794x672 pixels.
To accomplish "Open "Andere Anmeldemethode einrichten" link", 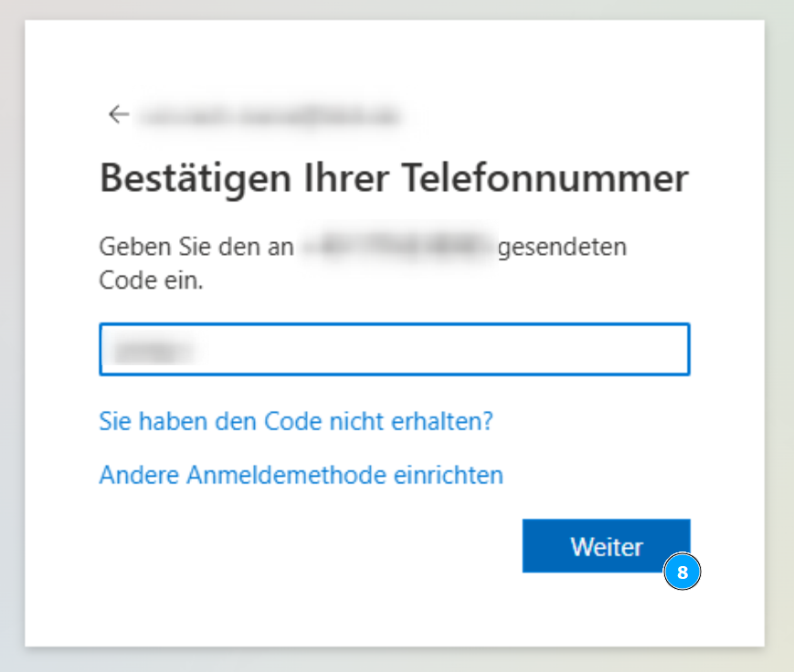I will click(x=301, y=475).
